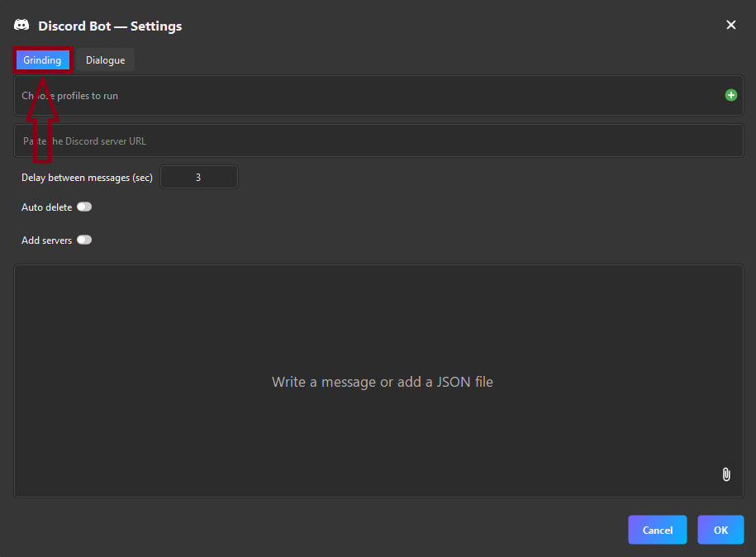Turn on the Add servers switch
The height and width of the screenshot is (557, 756).
point(83,240)
